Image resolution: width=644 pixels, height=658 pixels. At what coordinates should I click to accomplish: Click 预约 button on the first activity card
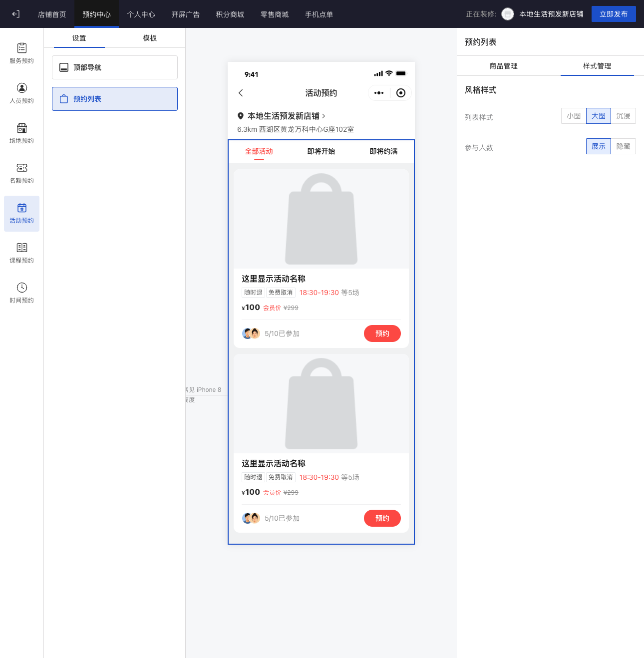(x=382, y=333)
